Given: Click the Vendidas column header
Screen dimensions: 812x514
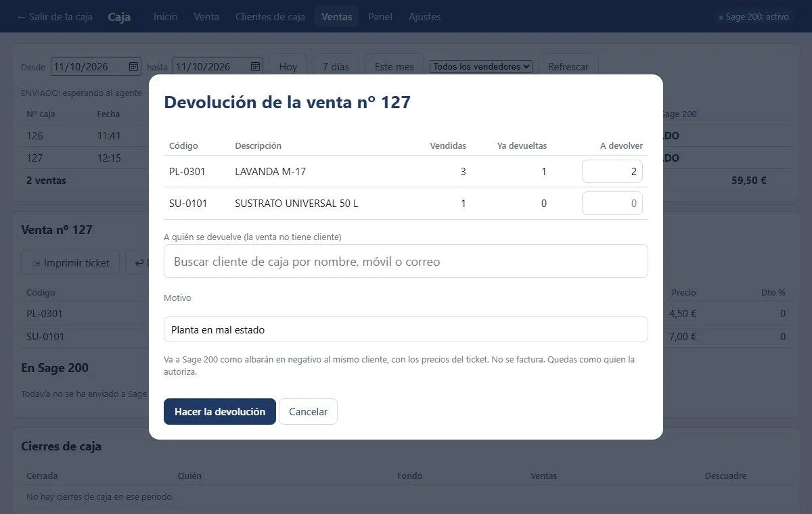Looking at the screenshot, I should click(448, 145).
